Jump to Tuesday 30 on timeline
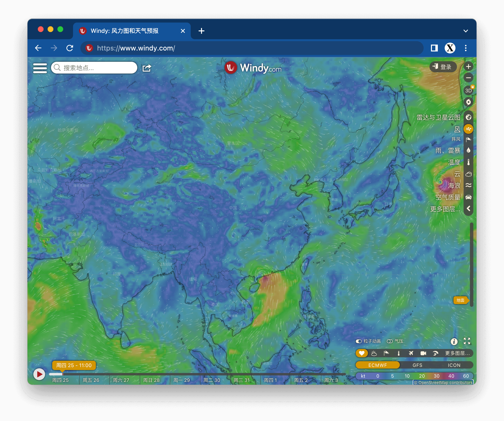504x421 pixels. [212, 380]
